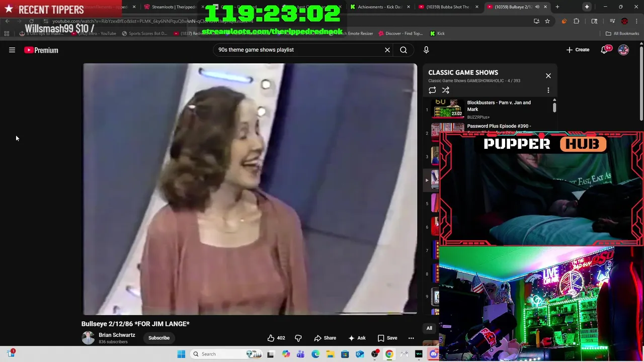Open Brian Schwartz channel avatar
The image size is (644, 362).
pos(88,338)
